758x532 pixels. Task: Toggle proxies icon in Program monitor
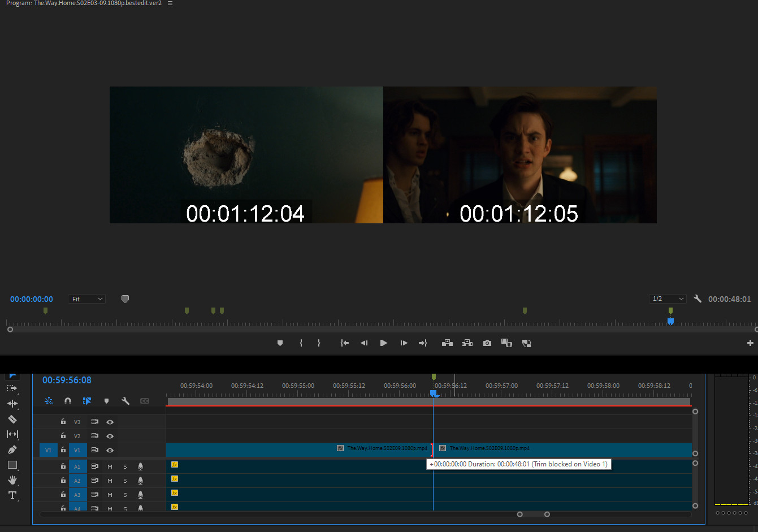coord(526,343)
